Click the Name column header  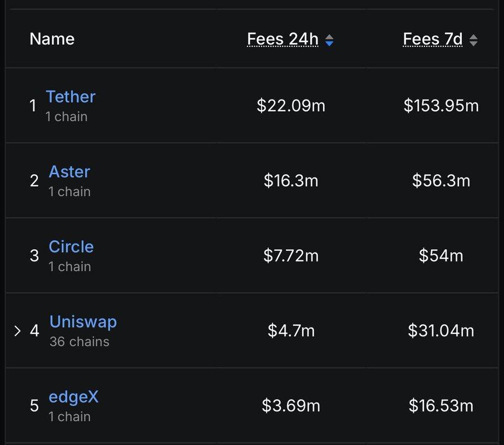52,39
